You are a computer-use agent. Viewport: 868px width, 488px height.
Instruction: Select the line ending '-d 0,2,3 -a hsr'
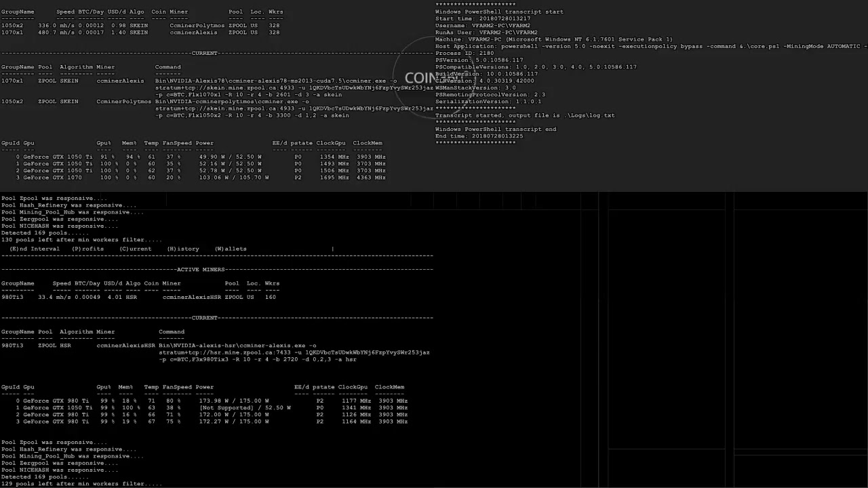pyautogui.click(x=258, y=359)
